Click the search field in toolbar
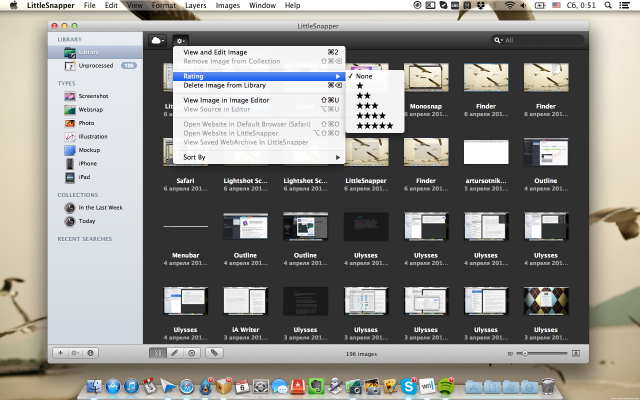This screenshot has height=400, width=640. 539,40
